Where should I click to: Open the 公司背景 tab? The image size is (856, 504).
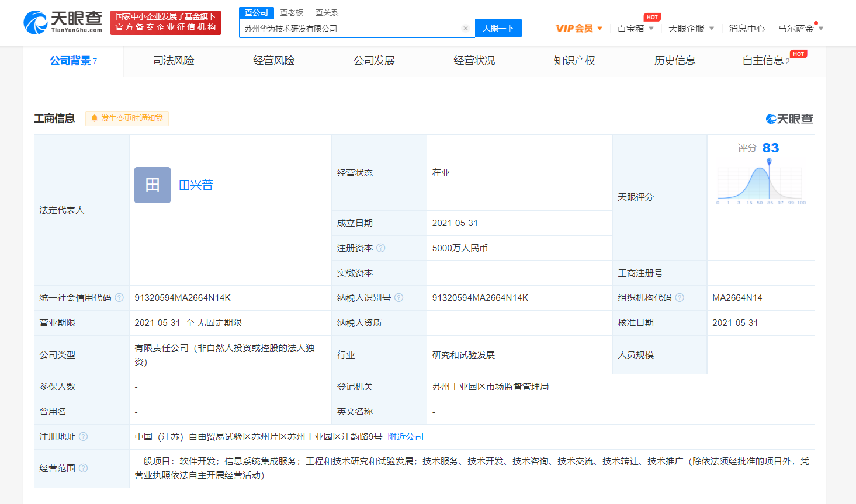(x=73, y=61)
